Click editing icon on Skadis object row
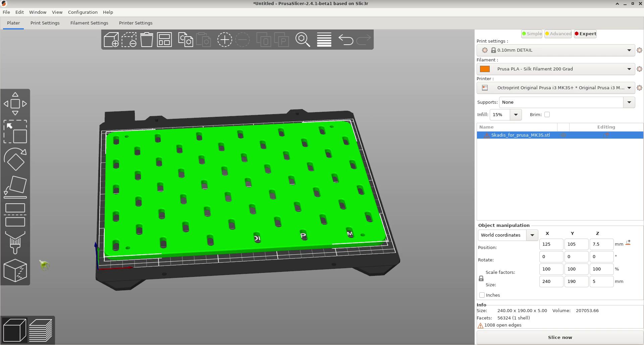The image size is (644, 345). [606, 135]
